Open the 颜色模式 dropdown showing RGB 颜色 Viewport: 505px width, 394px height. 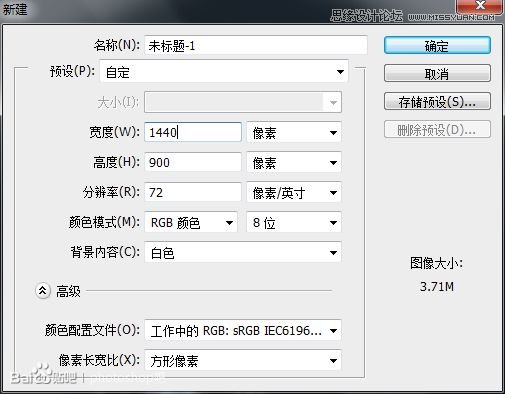point(191,222)
